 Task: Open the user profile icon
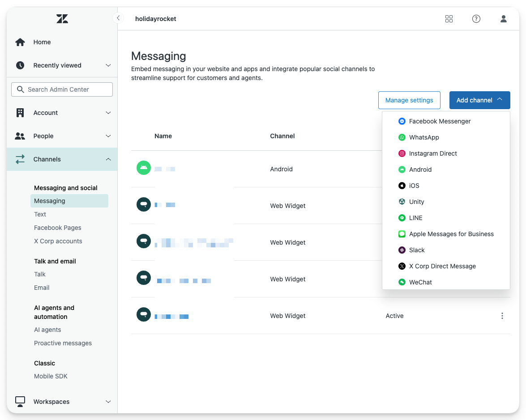pyautogui.click(x=504, y=19)
